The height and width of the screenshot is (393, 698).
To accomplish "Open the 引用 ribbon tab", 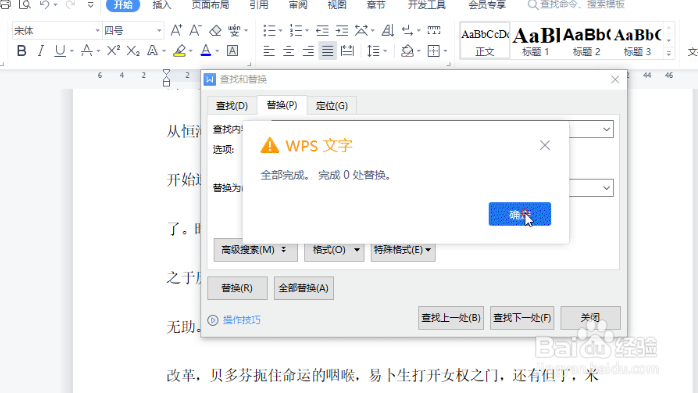I will [x=259, y=5].
